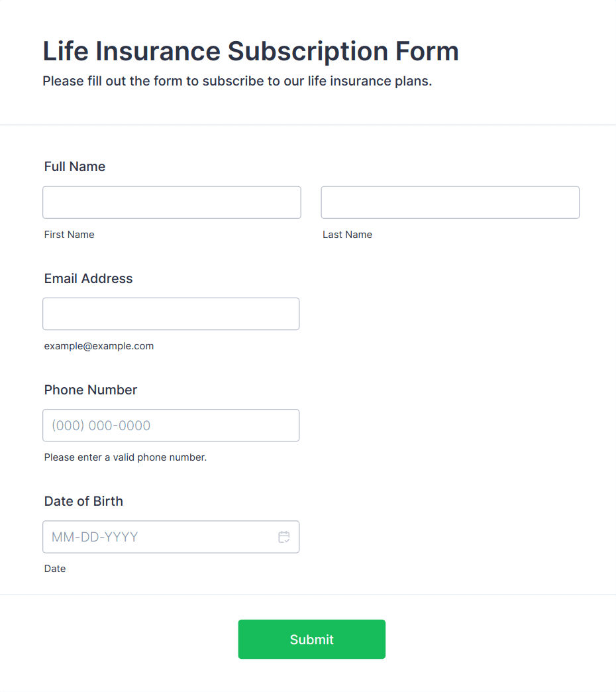Click the Phone Number input field
Image resolution: width=616 pixels, height=692 pixels.
(x=171, y=426)
